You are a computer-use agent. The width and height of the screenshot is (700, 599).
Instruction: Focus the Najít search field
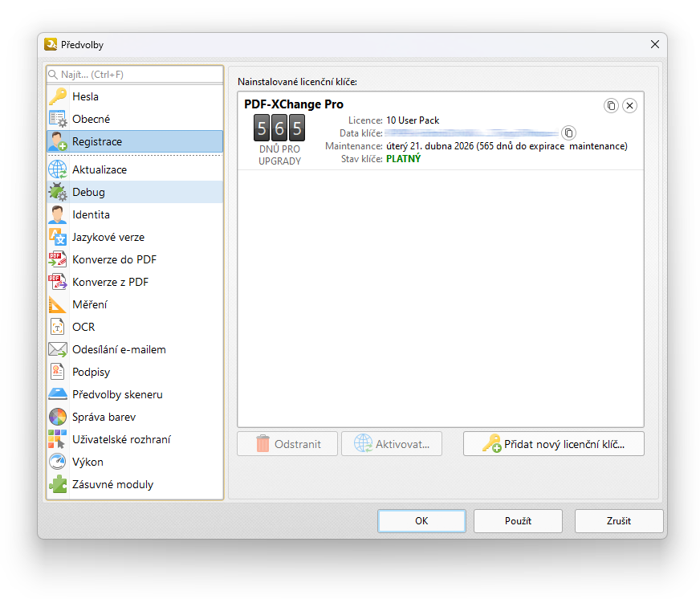coord(135,75)
